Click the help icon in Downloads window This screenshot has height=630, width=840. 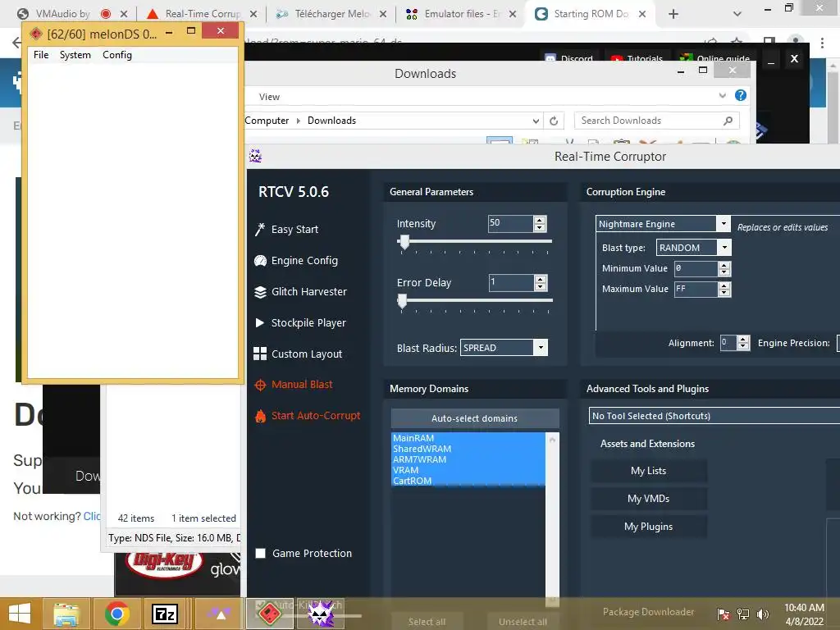click(741, 95)
